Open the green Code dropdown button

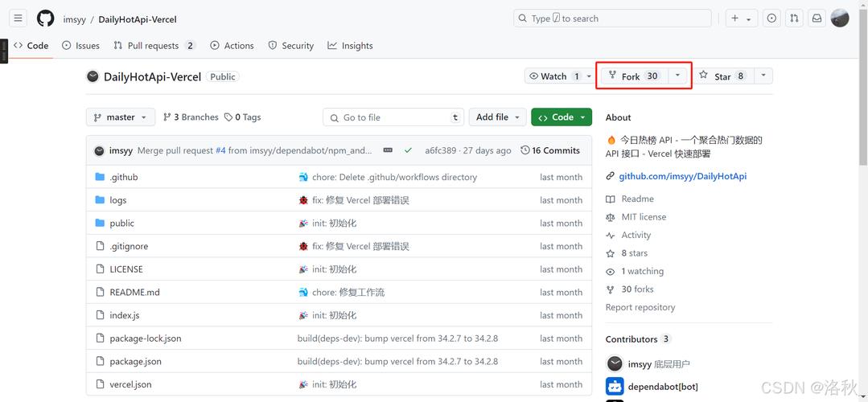click(x=562, y=117)
